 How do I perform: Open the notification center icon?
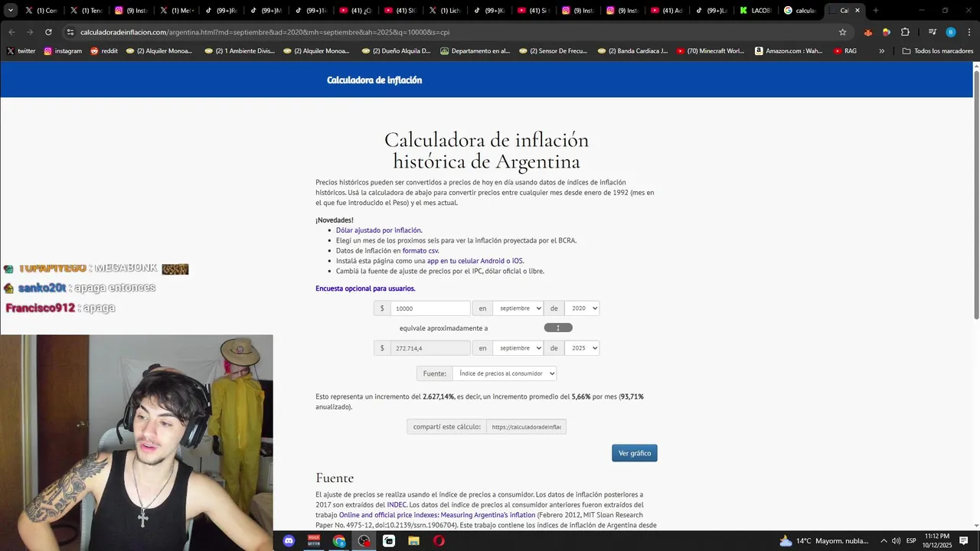(965, 541)
